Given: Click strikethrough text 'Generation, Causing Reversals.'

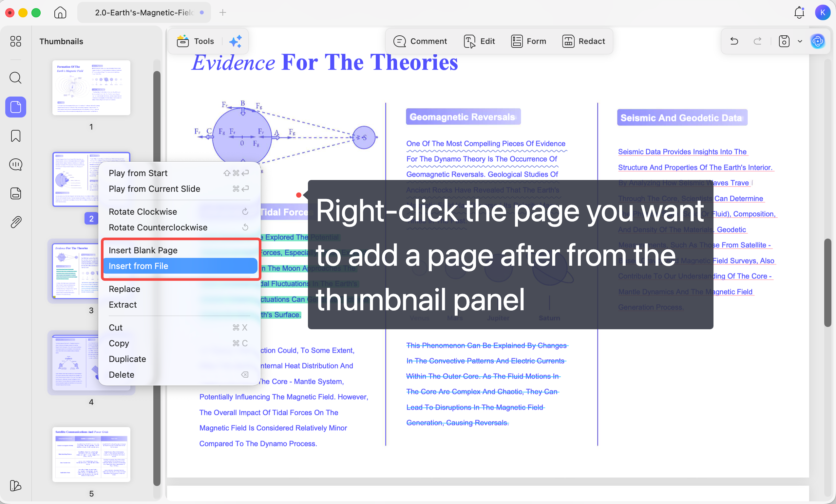Looking at the screenshot, I should (x=457, y=423).
